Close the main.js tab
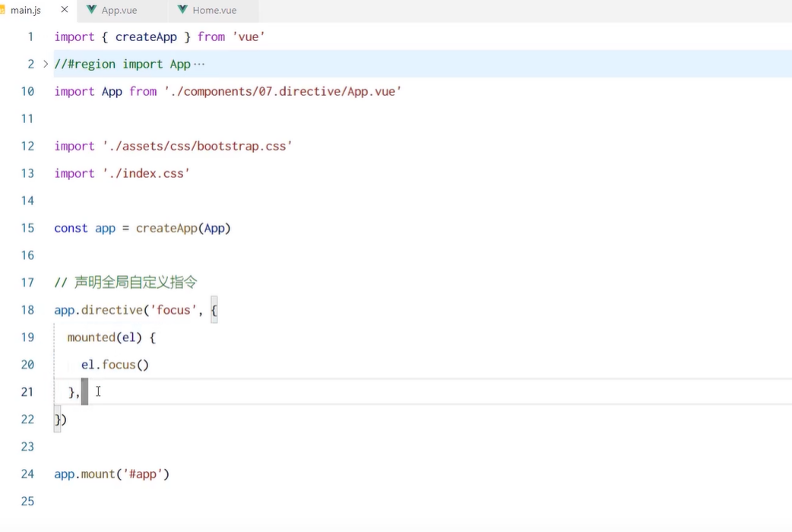The height and width of the screenshot is (532, 792). point(65,10)
